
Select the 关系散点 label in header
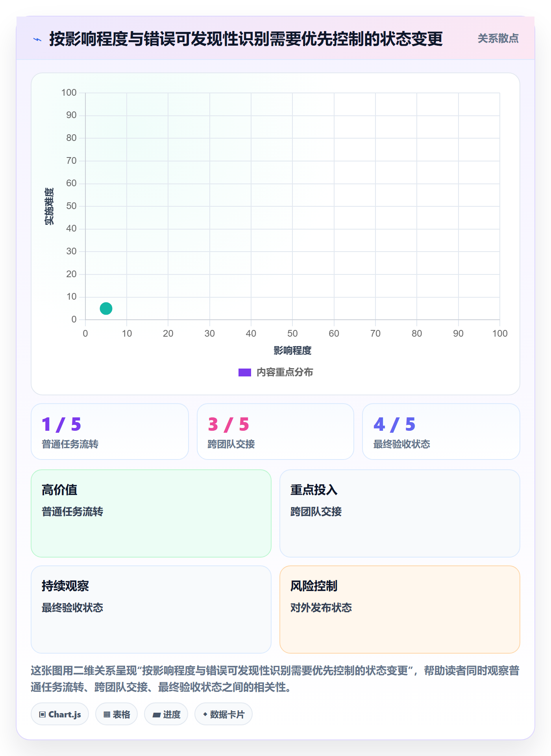[498, 39]
